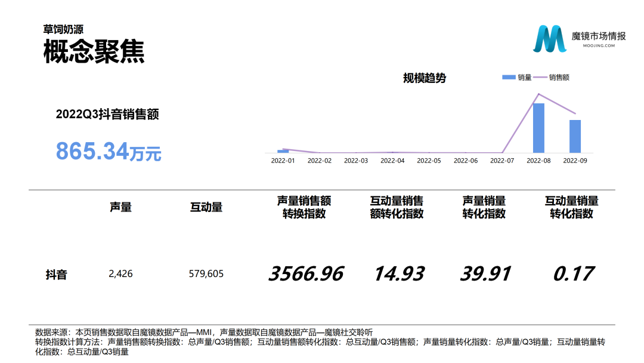Click the 数据来源 footnote line
The image size is (644, 363).
pos(204,332)
